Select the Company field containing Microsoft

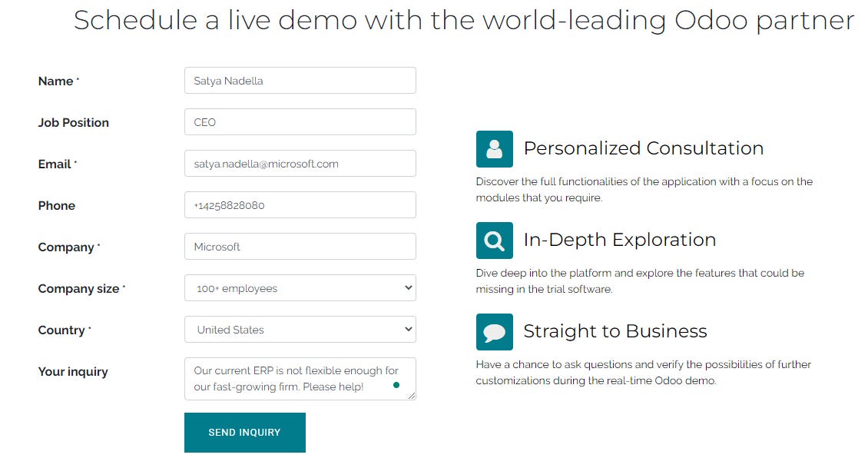pyautogui.click(x=300, y=247)
